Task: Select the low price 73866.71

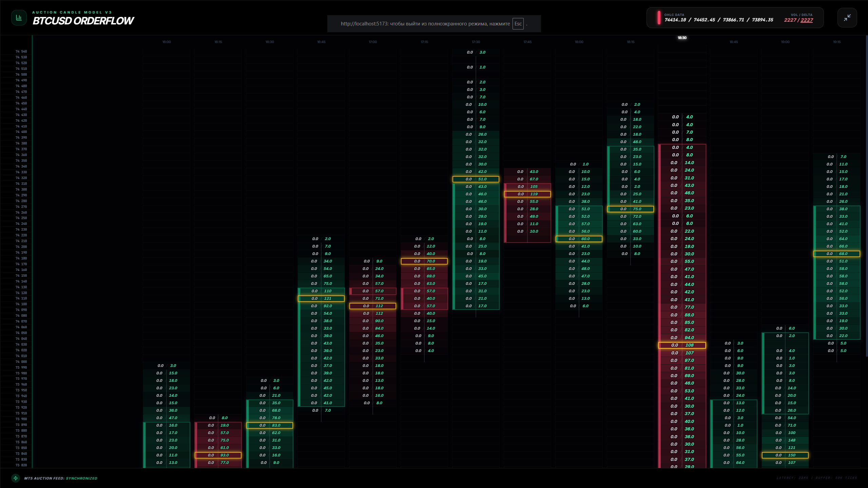Action: pos(733,20)
